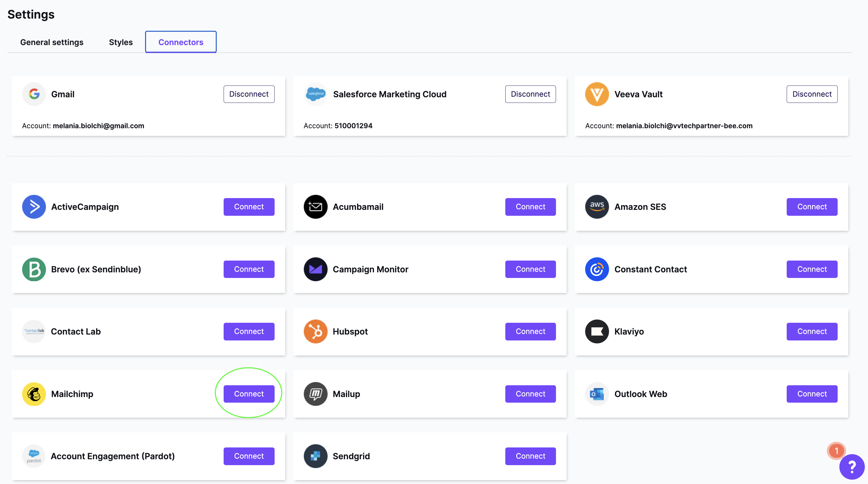Screen dimensions: 868x484
Task: Switch to the Styles tab
Action: [x=121, y=42]
